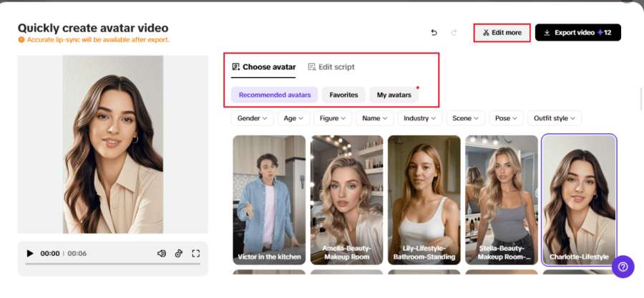Screen dimensions: 644x298
Task: Enter fullscreen preview mode
Action: pos(195,254)
